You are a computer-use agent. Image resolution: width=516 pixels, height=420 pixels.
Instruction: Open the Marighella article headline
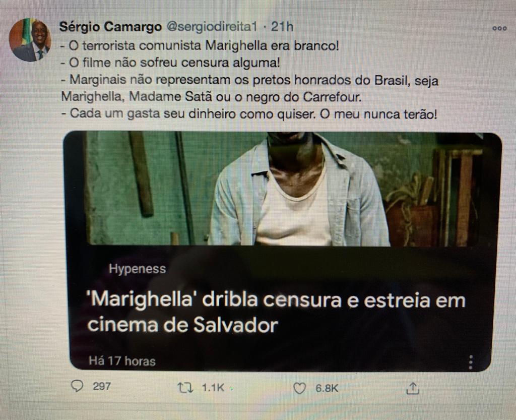(276, 312)
